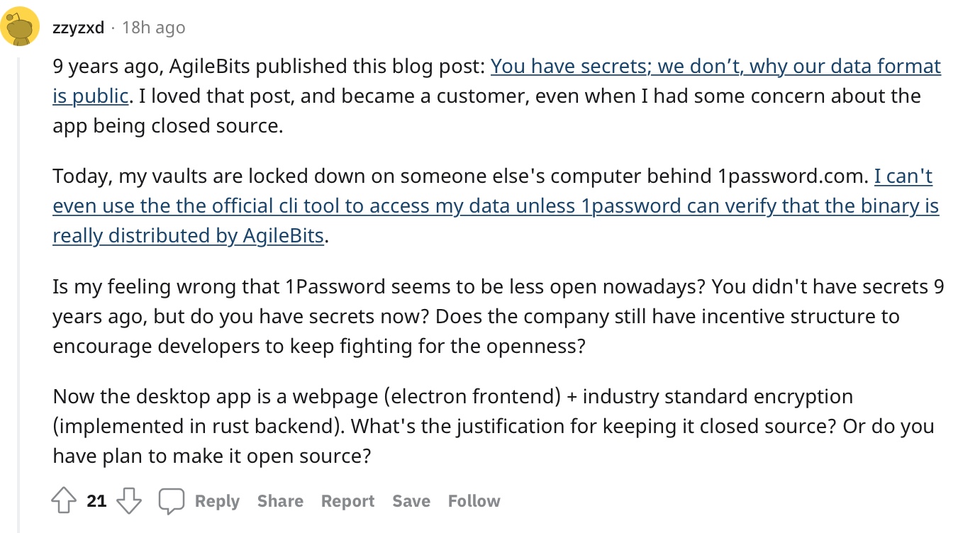Image resolution: width=980 pixels, height=533 pixels.
Task: Click the text "app being closed source"
Action: pos(167,125)
